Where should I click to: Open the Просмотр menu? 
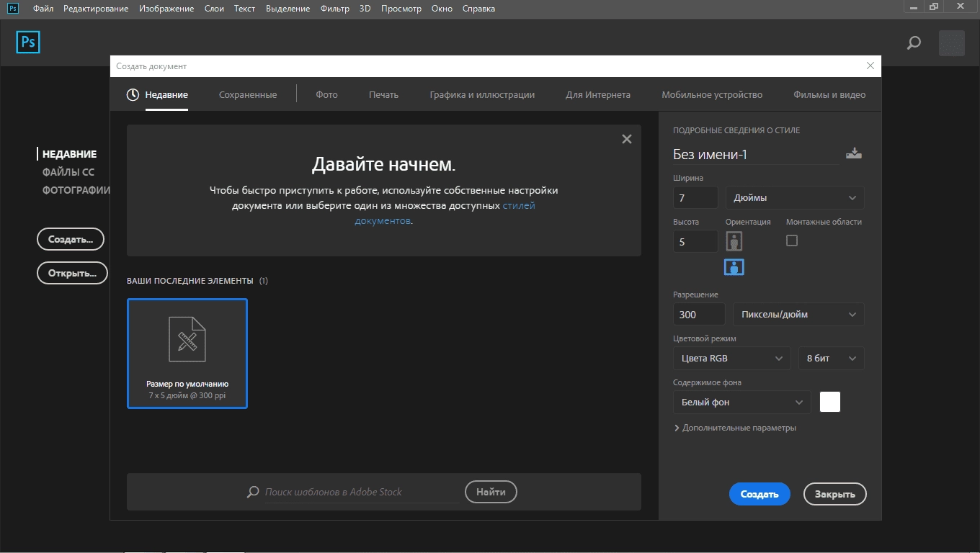(401, 9)
